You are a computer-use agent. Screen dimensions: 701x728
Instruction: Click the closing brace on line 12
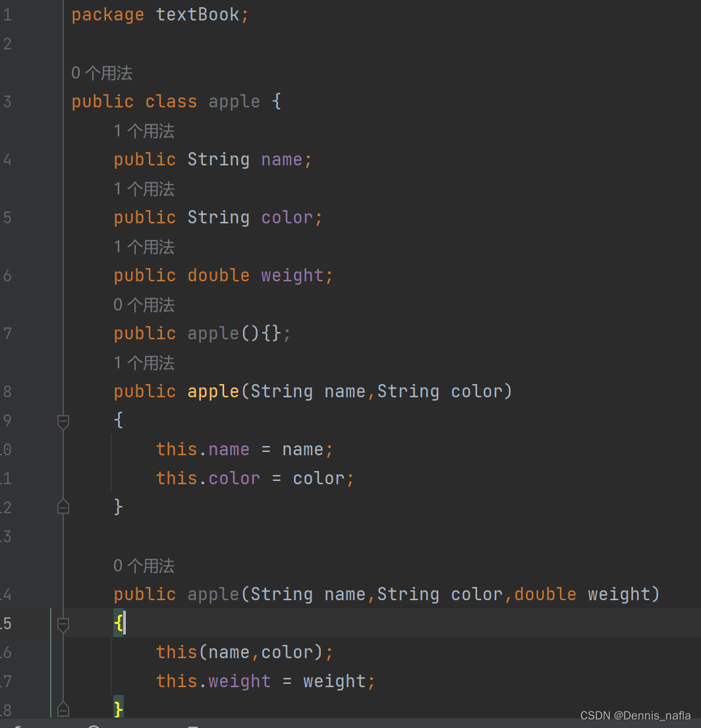(119, 507)
